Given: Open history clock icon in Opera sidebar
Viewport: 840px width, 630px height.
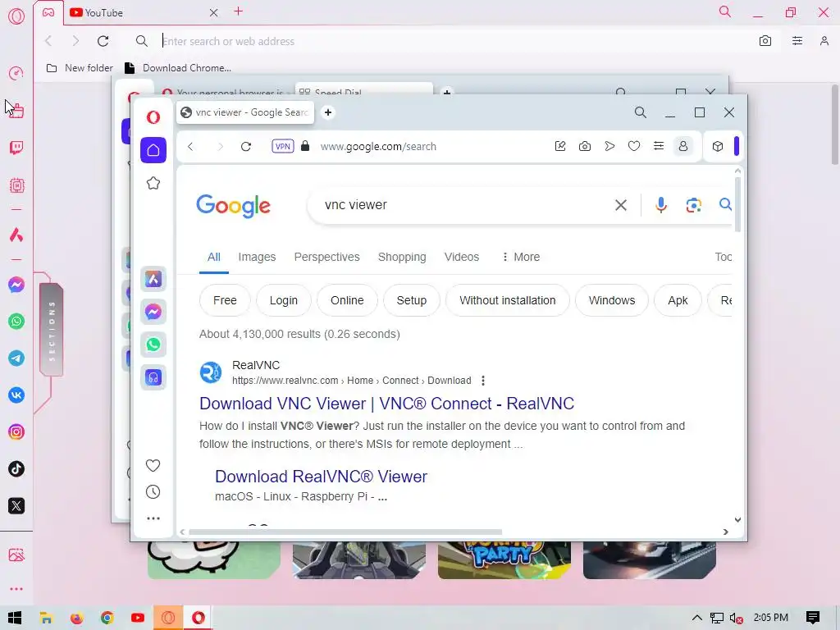Looking at the screenshot, I should [153, 492].
